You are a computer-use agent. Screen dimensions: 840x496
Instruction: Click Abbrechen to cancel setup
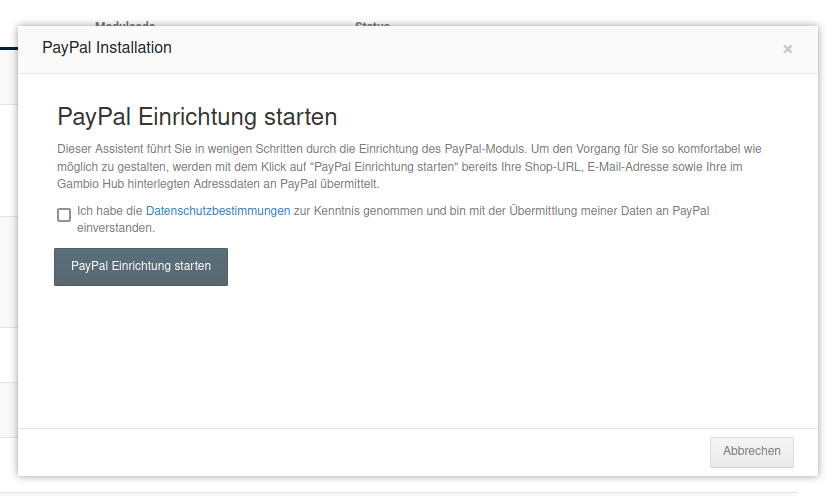pos(751,452)
